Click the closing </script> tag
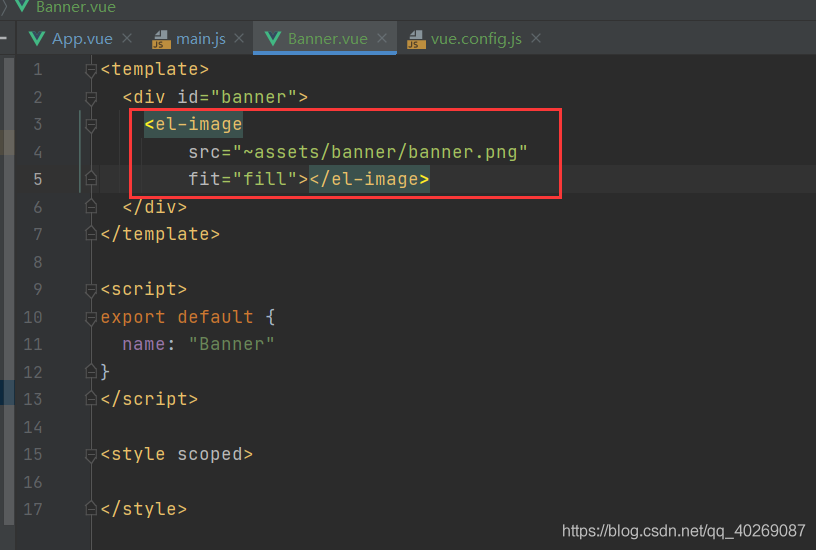 point(149,399)
